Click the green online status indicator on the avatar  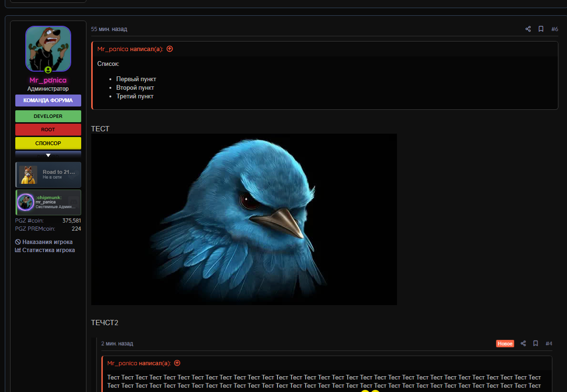coord(48,70)
